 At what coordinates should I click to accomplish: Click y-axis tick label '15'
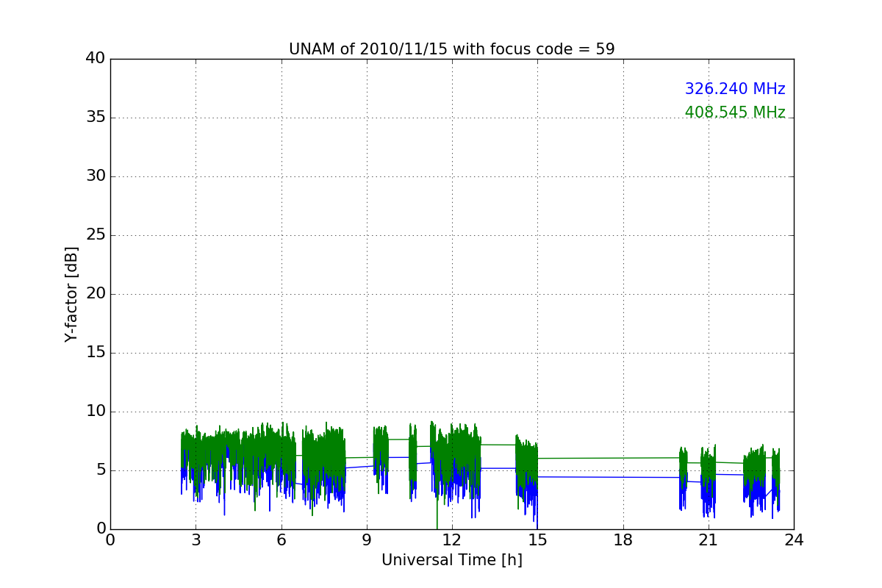tap(96, 353)
